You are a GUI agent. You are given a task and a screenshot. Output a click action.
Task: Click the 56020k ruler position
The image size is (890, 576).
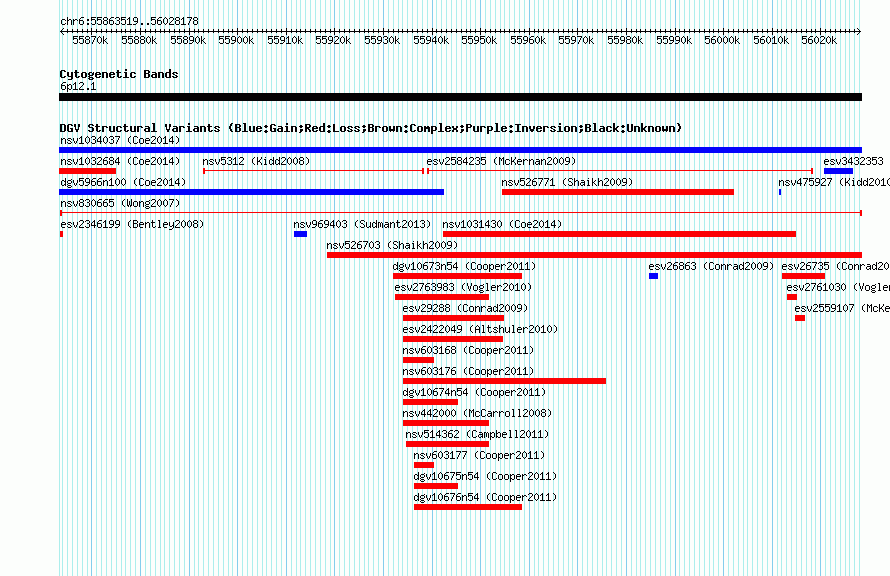[x=819, y=40]
